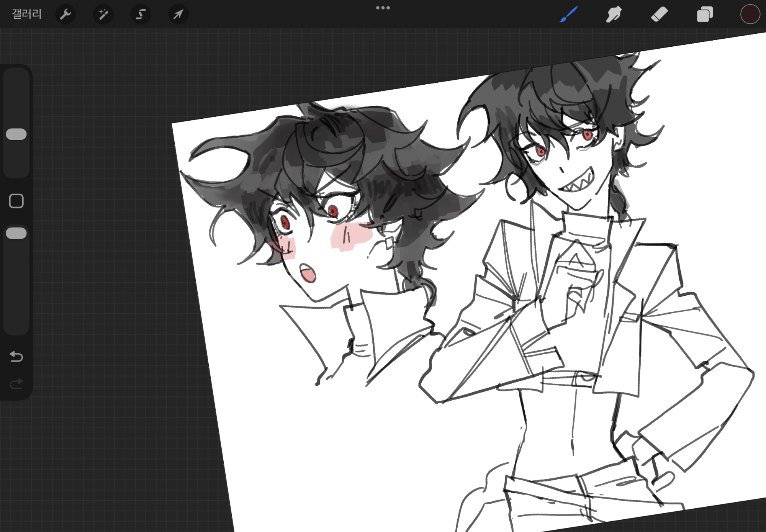Open the color picker circle

point(750,15)
